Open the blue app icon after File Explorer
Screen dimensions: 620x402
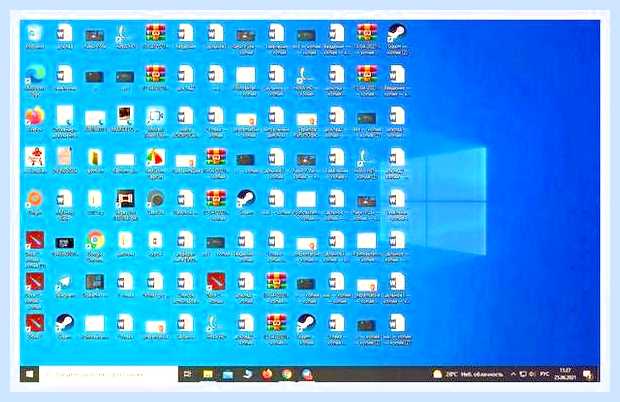click(x=228, y=374)
